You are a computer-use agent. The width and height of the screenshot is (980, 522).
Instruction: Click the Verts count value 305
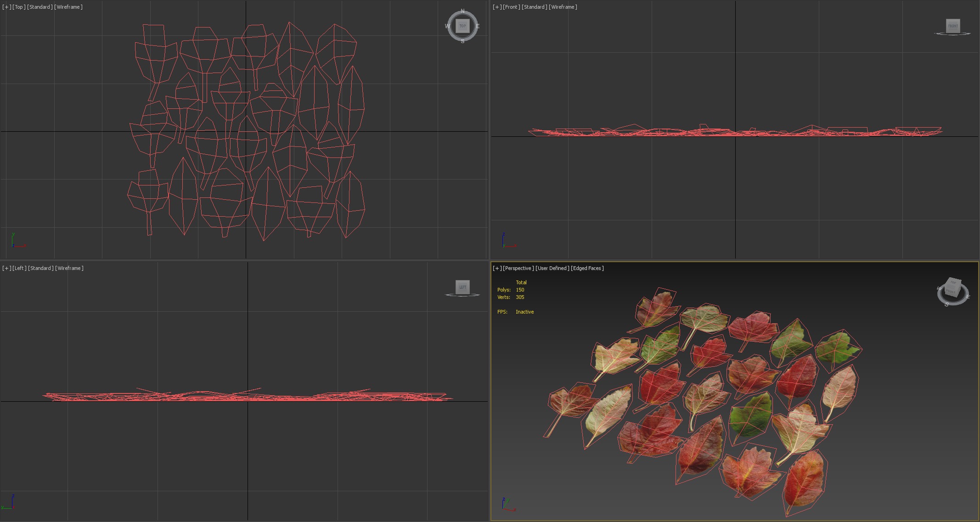click(520, 297)
